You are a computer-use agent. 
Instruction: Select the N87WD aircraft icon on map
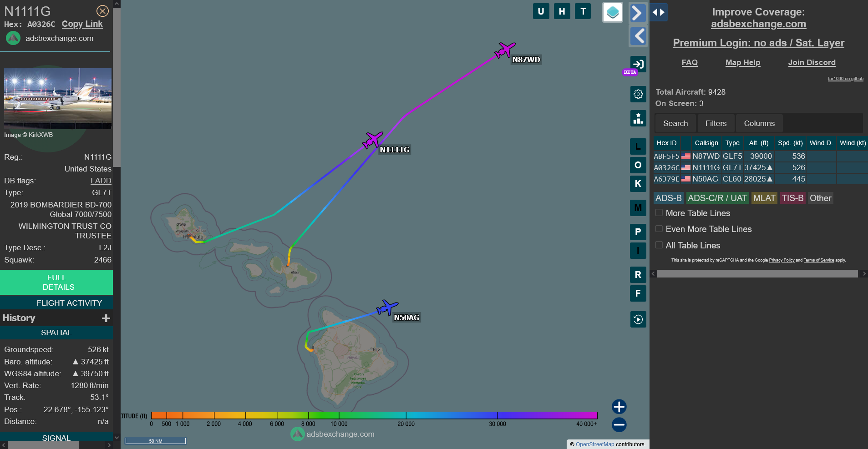pos(505,50)
